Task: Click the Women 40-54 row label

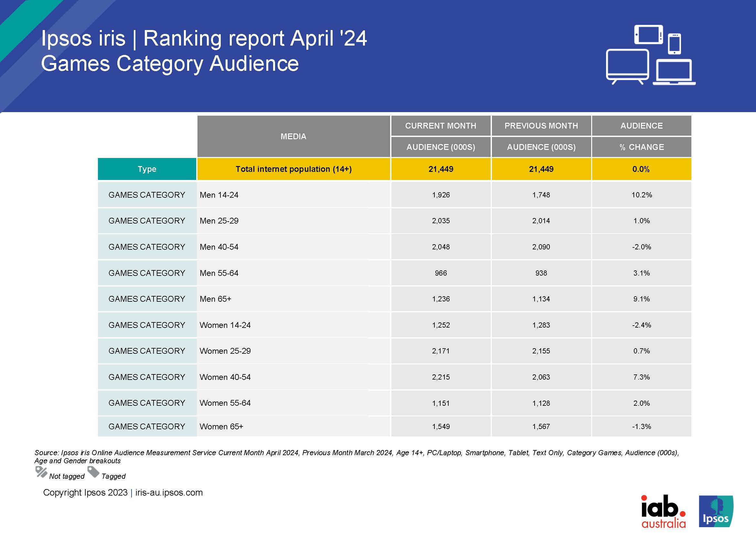Action: [225, 377]
